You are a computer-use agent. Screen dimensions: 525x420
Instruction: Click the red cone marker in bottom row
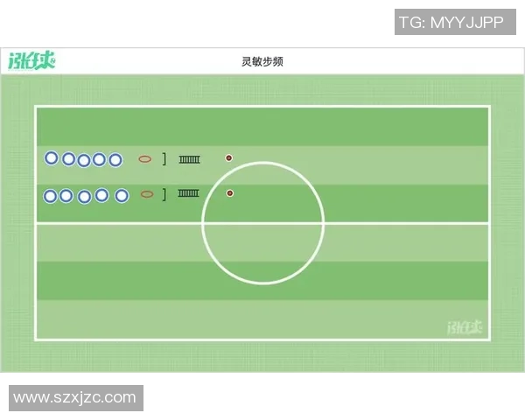click(230, 193)
